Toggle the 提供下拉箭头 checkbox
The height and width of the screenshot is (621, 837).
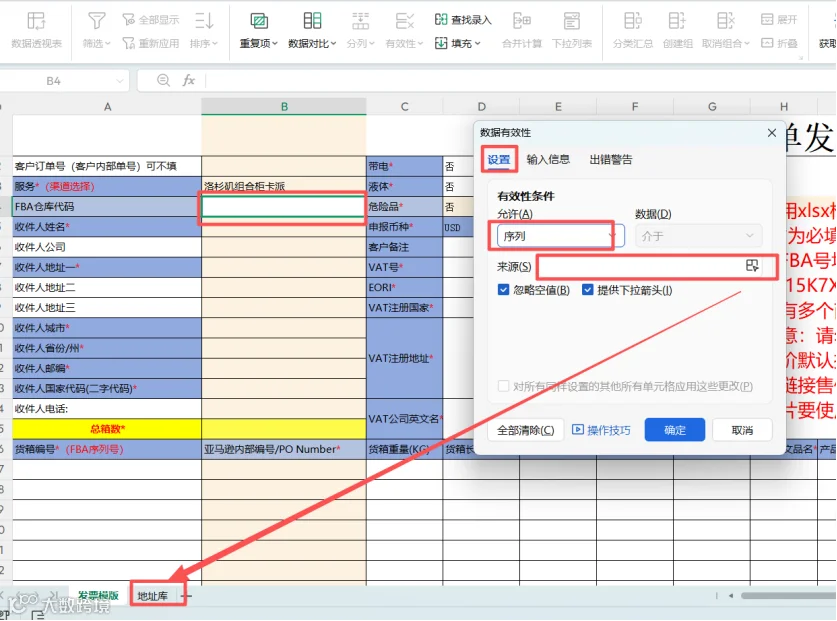[587, 290]
